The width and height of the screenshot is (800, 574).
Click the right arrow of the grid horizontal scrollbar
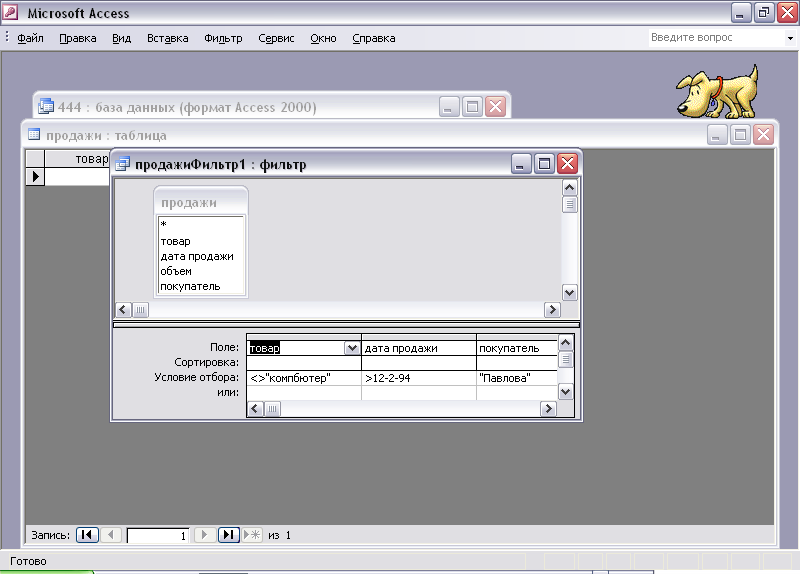click(x=548, y=409)
